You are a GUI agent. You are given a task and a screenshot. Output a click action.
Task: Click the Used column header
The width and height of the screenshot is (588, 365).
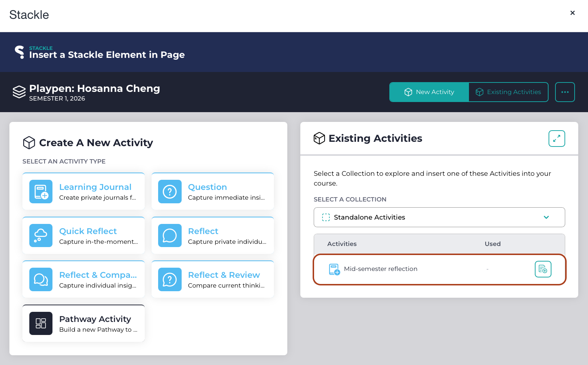492,244
